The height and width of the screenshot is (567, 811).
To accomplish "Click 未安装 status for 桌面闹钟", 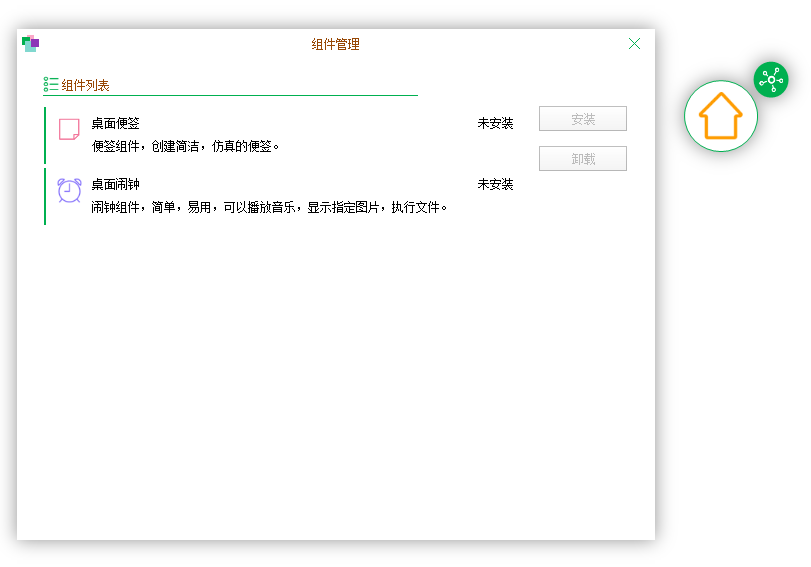I will (x=495, y=184).
